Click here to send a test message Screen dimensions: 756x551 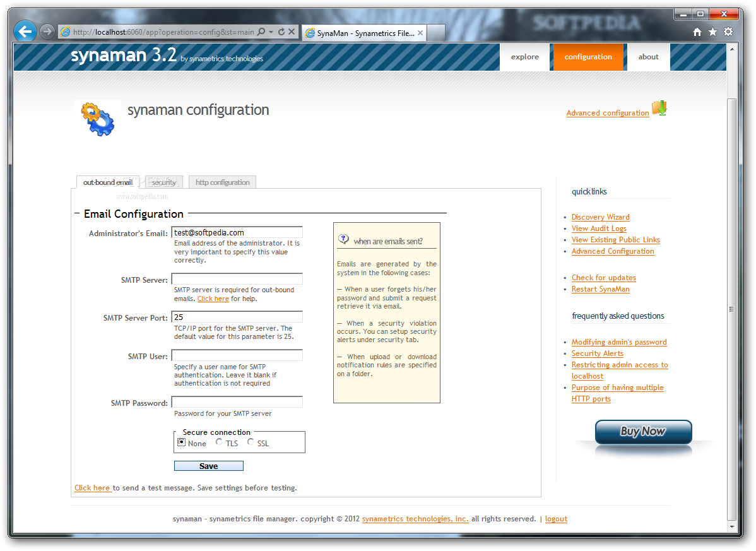(x=92, y=488)
